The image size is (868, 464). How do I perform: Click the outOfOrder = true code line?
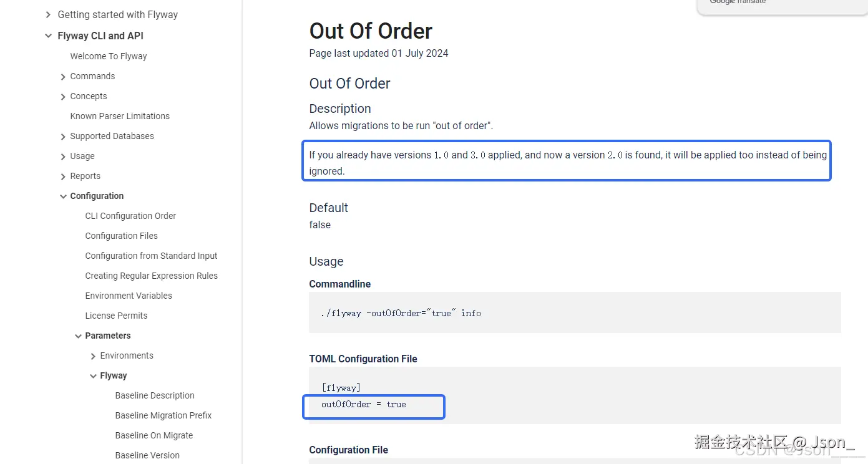(x=364, y=404)
